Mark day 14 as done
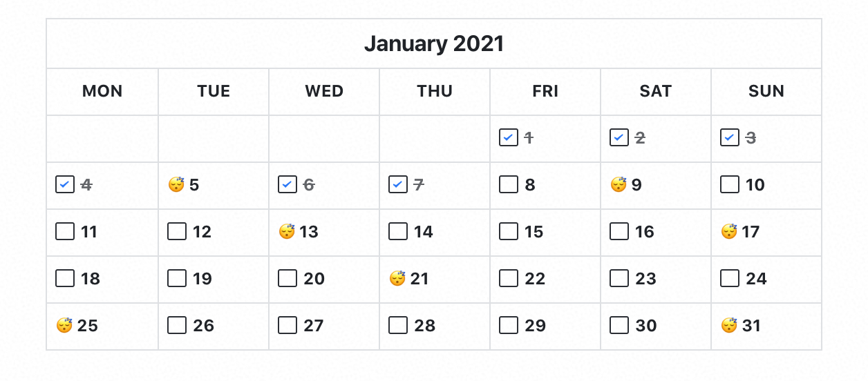Screen dimensions: 868x381 398,231
